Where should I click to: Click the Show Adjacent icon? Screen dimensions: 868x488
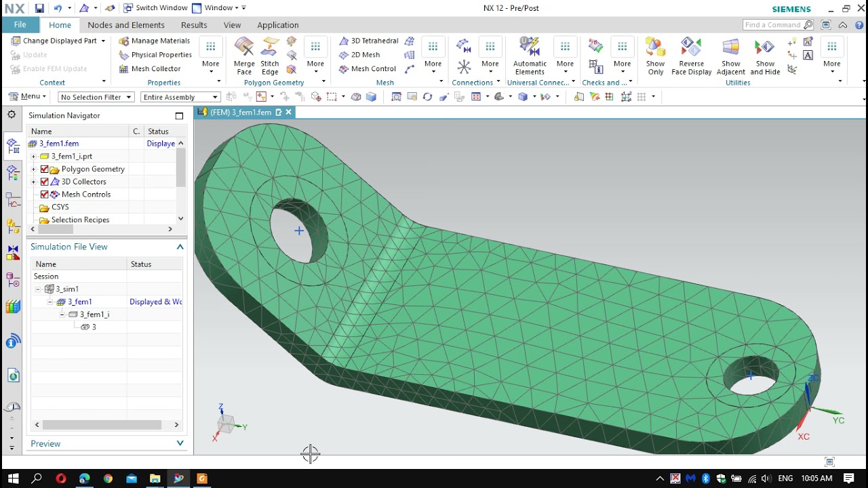coord(730,56)
